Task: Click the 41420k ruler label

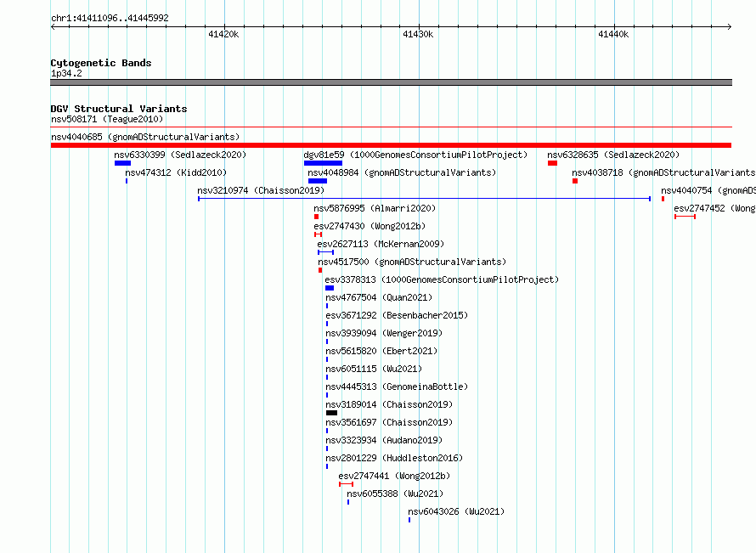Action: pos(223,34)
